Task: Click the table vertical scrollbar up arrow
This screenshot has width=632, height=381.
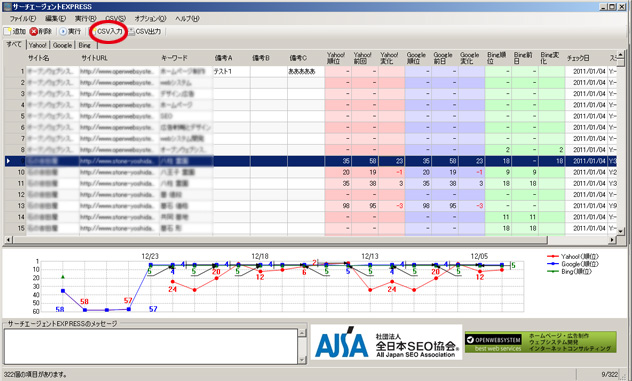Action: click(621, 54)
